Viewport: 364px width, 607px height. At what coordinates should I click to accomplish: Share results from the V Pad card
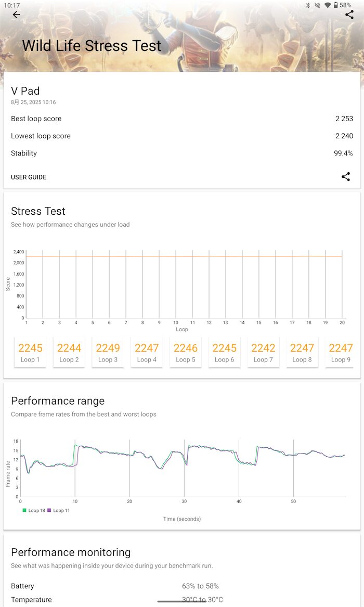coord(346,177)
